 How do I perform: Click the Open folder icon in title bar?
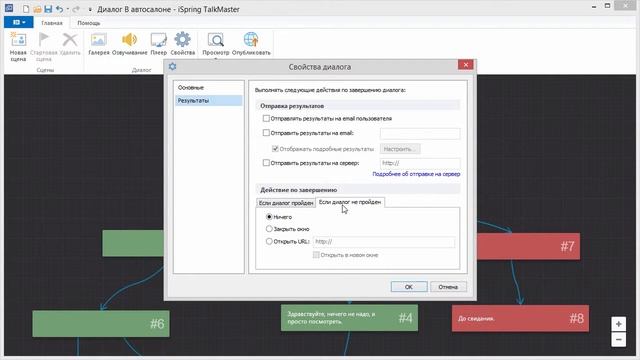coord(37,9)
